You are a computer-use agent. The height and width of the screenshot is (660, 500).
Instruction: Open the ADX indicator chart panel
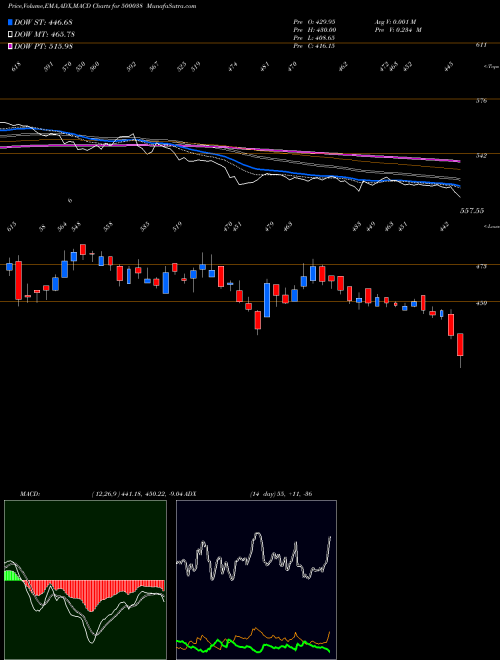pos(256,580)
